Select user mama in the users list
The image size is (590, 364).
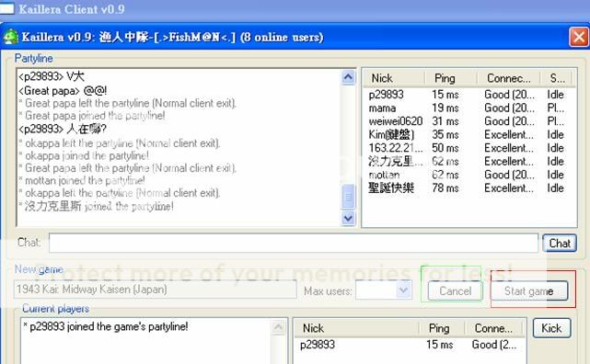tap(382, 108)
